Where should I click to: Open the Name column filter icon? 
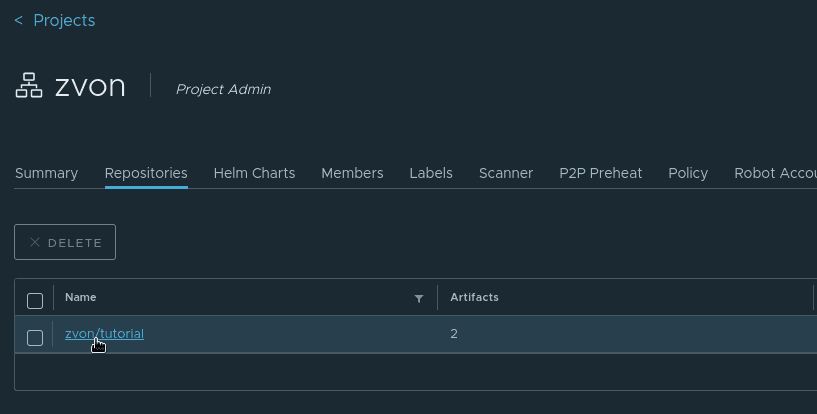(x=419, y=298)
